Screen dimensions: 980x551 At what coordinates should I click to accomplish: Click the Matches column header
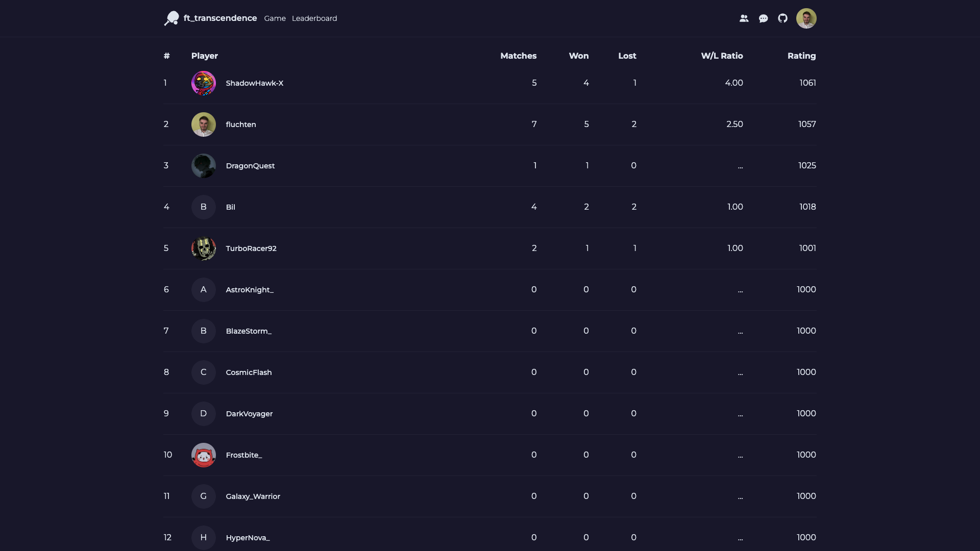[518, 56]
